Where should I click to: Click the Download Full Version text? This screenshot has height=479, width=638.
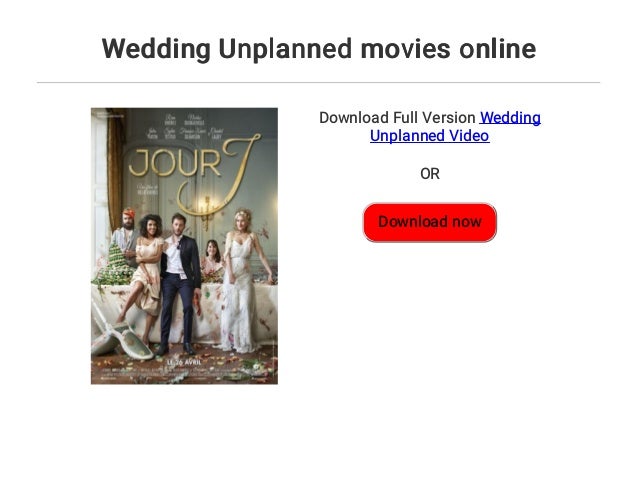tap(397, 118)
